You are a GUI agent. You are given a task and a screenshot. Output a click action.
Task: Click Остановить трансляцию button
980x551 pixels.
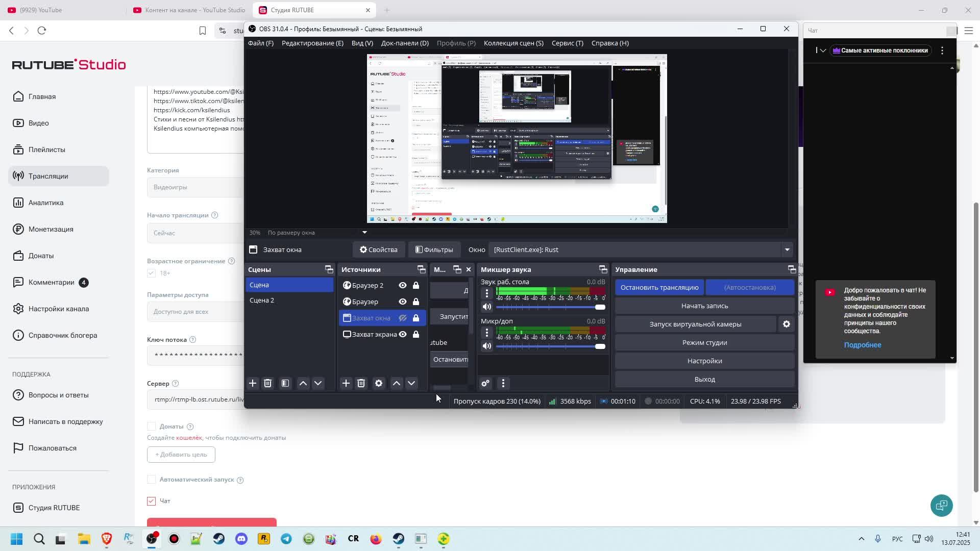[659, 287]
